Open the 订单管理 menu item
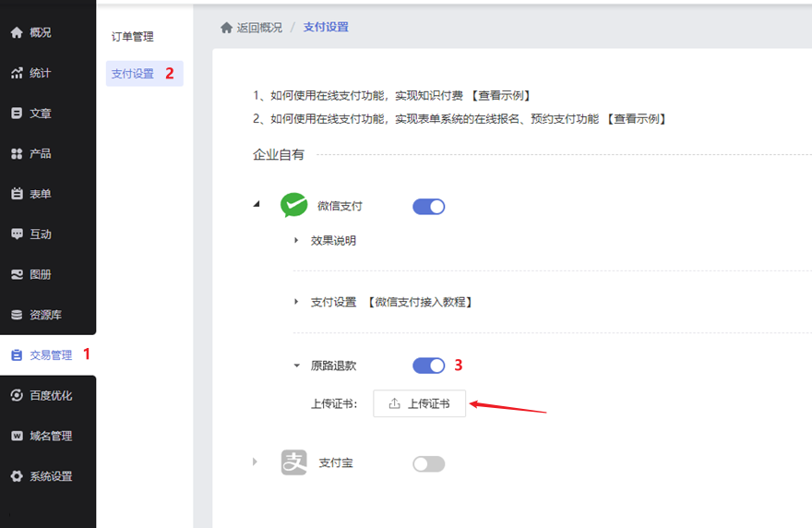The width and height of the screenshot is (812, 528). [133, 37]
